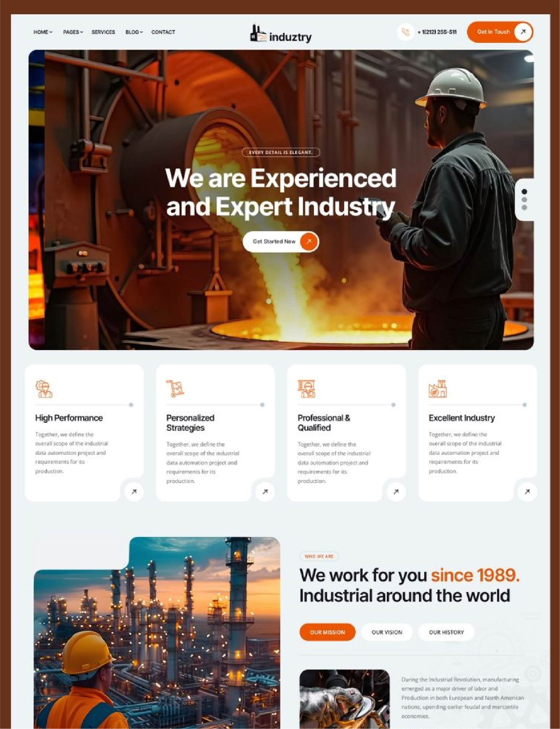Click arrow icon on Excellent Industry card
The image size is (560, 729).
tap(527, 491)
